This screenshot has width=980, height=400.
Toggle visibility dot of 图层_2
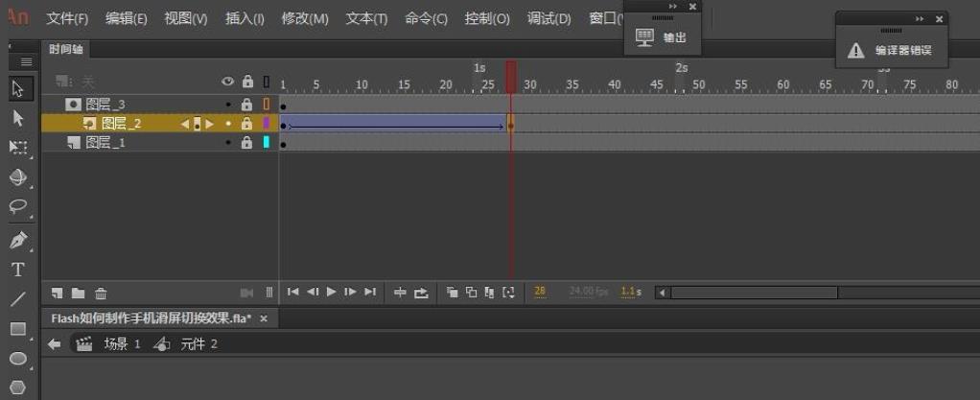(228, 124)
